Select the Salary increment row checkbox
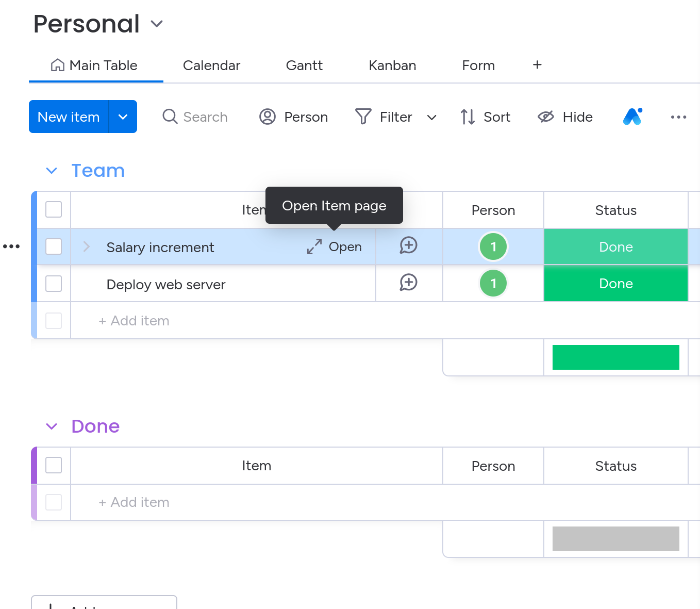This screenshot has height=609, width=700. pyautogui.click(x=54, y=246)
